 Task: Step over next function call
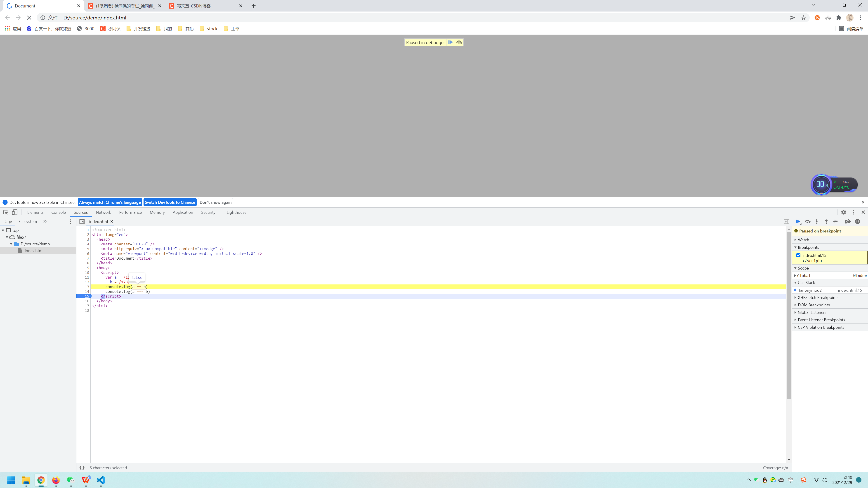pos(807,221)
